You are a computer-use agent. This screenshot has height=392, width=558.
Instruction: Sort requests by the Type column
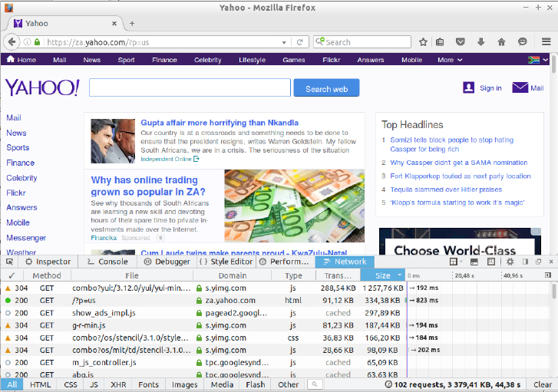pyautogui.click(x=293, y=275)
